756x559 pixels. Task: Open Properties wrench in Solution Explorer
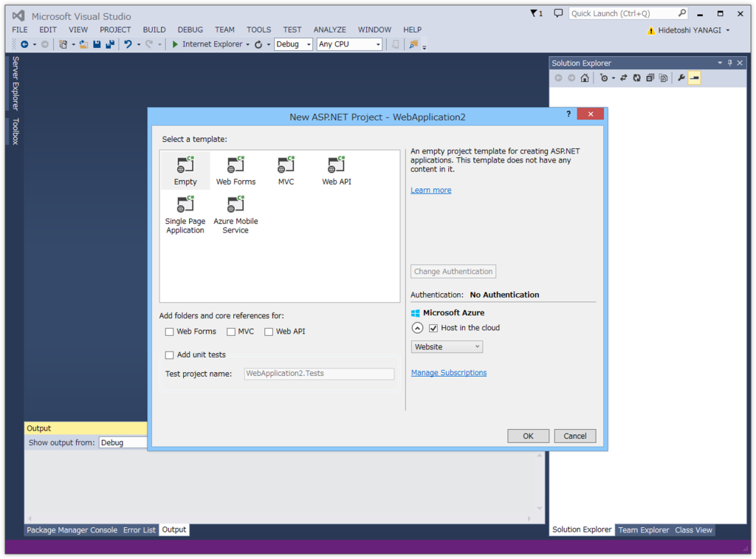[681, 78]
